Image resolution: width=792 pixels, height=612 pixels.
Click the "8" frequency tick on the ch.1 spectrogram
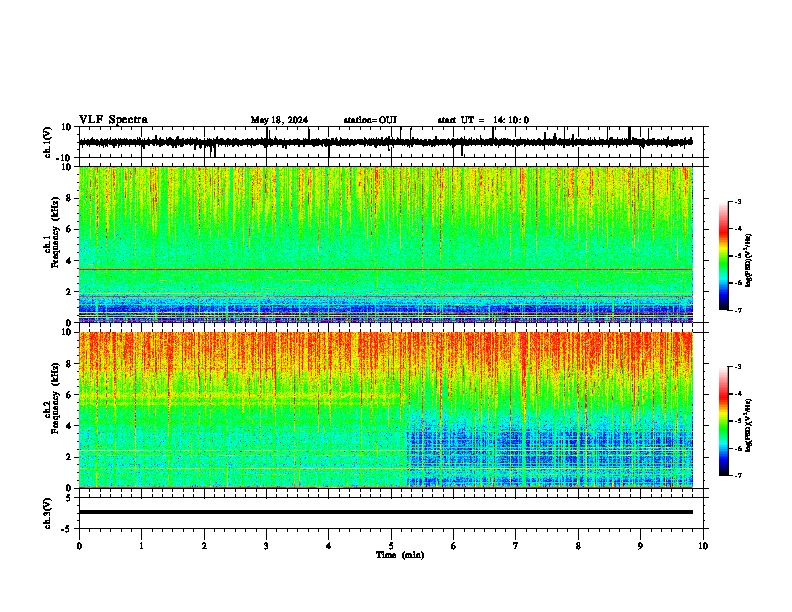[x=70, y=198]
